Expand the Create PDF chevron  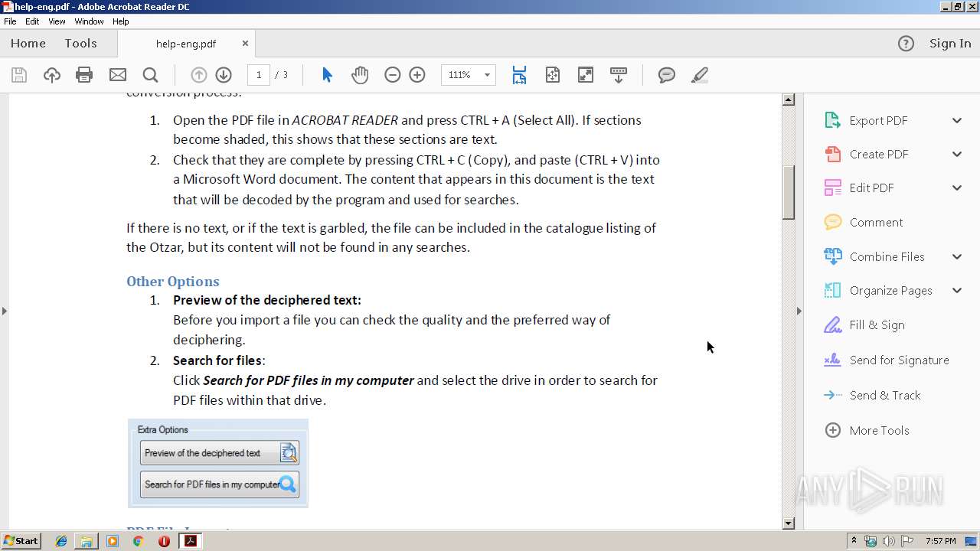point(957,154)
